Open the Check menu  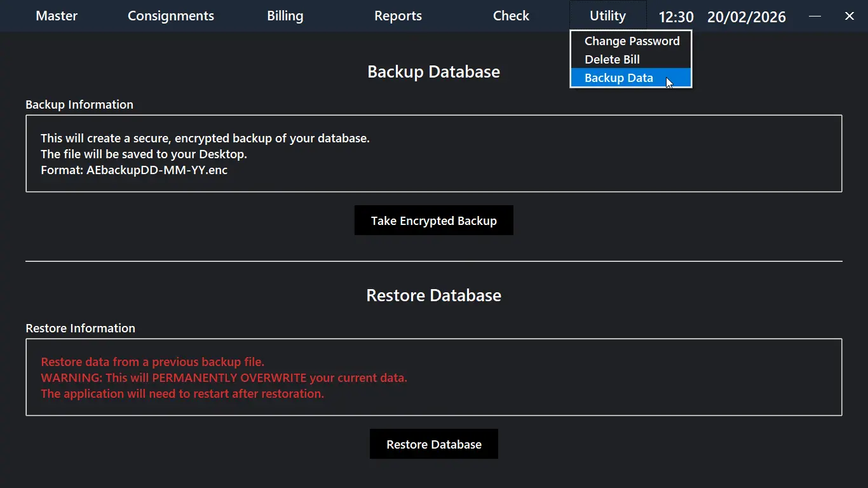click(511, 16)
